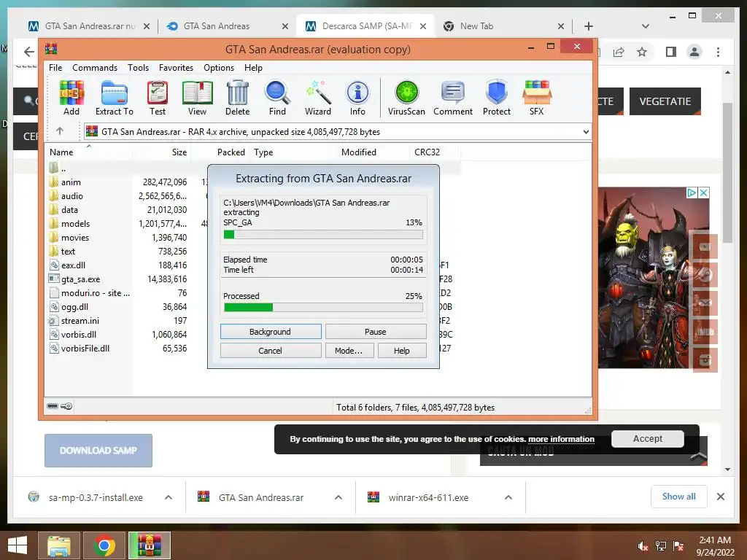Close the downloads bar
The image size is (747, 560).
coord(720,497)
